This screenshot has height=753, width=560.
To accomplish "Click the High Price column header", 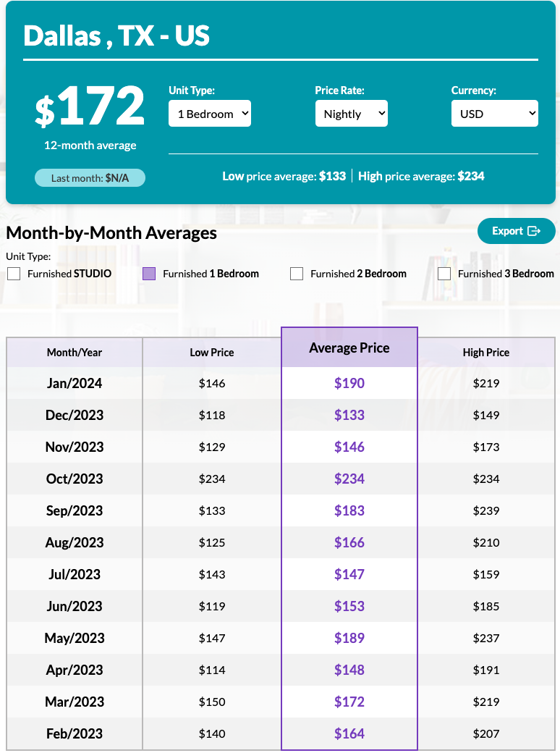I will point(486,353).
